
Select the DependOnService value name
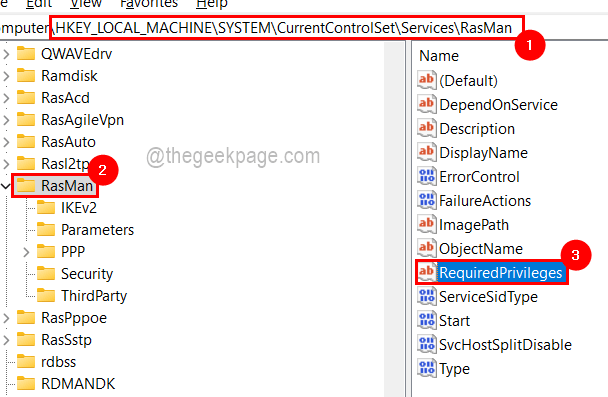(x=499, y=105)
